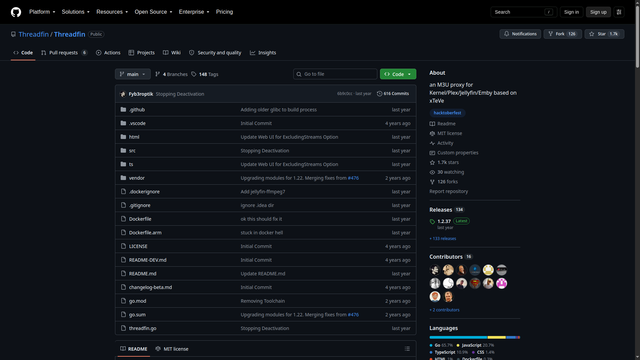Viewport: 640px width, 360px height.
Task: Click the .gitignore file icon
Action: 123,205
